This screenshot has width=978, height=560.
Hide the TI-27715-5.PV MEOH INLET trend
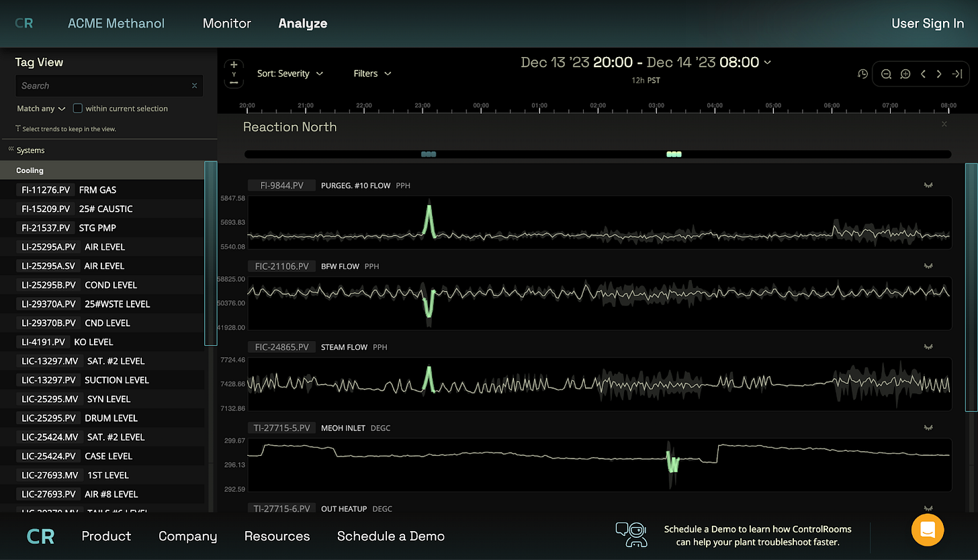[928, 428]
